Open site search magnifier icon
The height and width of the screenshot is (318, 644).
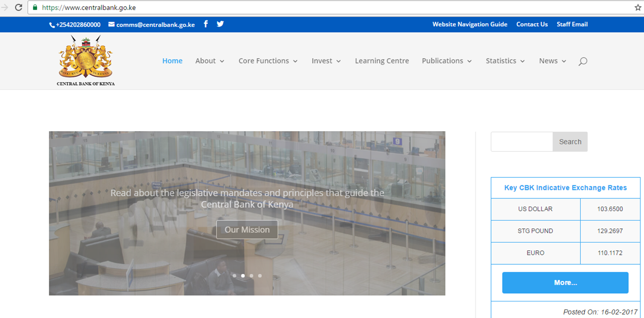tap(583, 61)
